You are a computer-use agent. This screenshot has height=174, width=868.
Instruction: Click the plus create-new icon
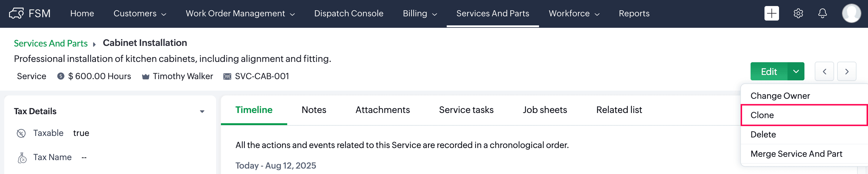pos(771,14)
